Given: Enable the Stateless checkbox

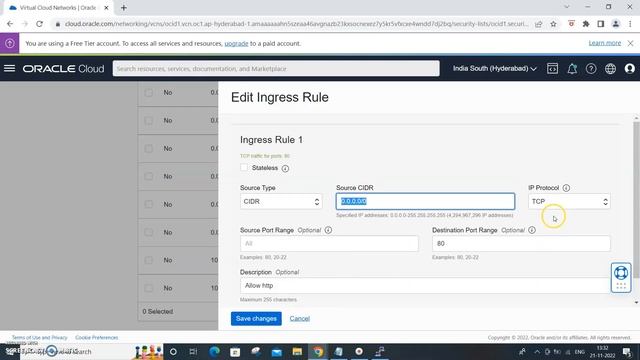Looking at the screenshot, I should click(244, 168).
